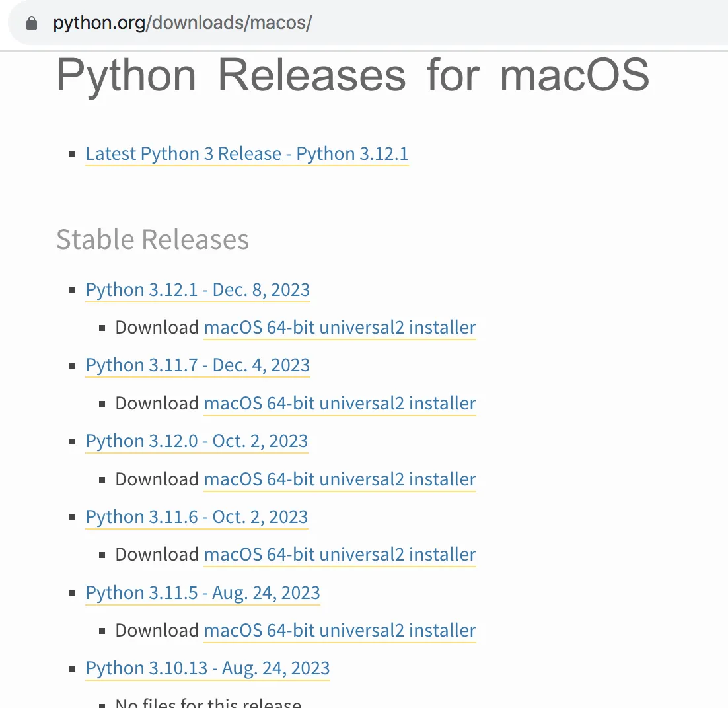728x708 pixels.
Task: Open the Python 3.10.13 release page
Action: click(x=207, y=668)
